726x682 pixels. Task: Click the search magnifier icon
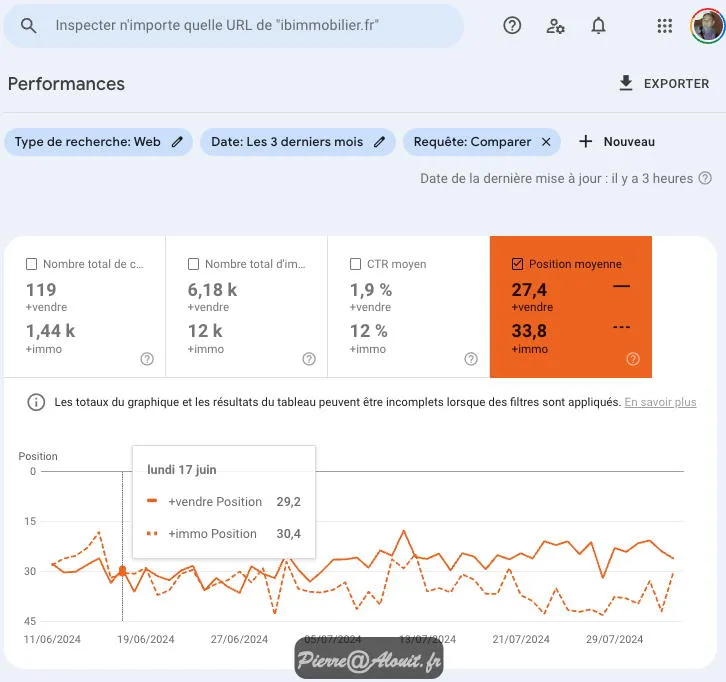tap(29, 26)
